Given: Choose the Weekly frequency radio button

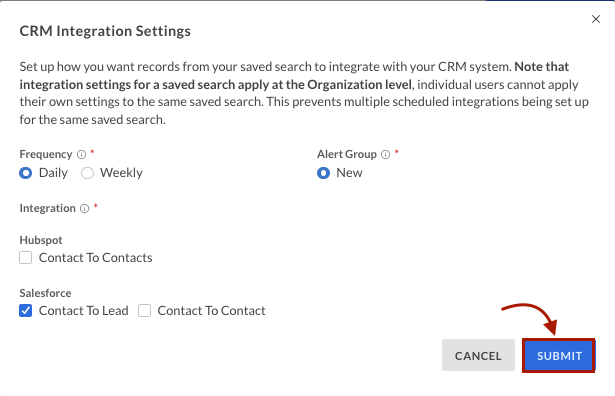Looking at the screenshot, I should pyautogui.click(x=87, y=173).
